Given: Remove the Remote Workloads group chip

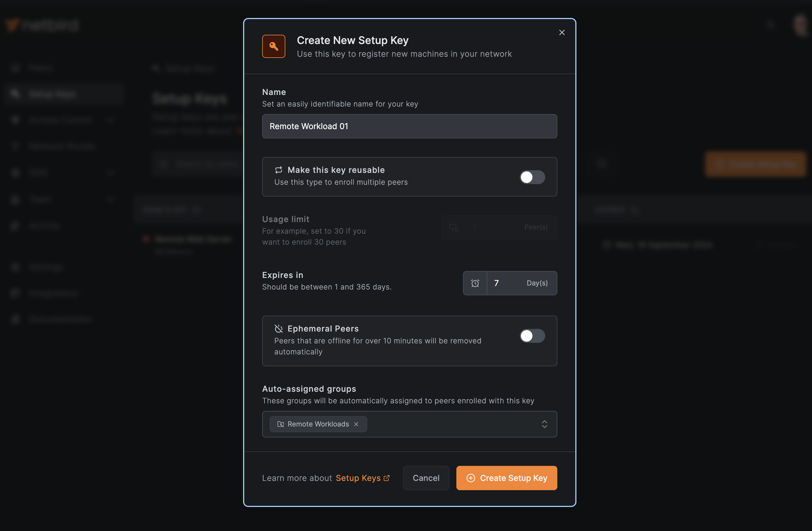Looking at the screenshot, I should (x=356, y=424).
